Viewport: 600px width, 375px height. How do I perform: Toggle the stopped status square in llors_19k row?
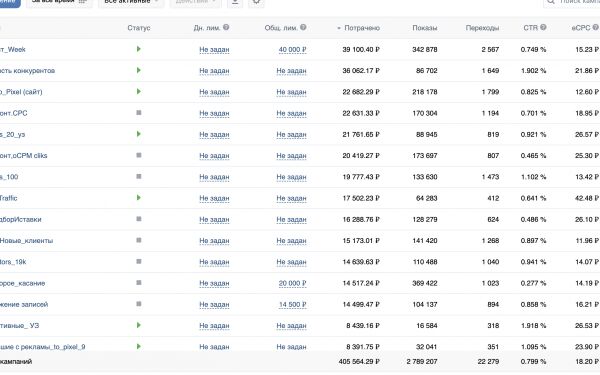click(139, 261)
